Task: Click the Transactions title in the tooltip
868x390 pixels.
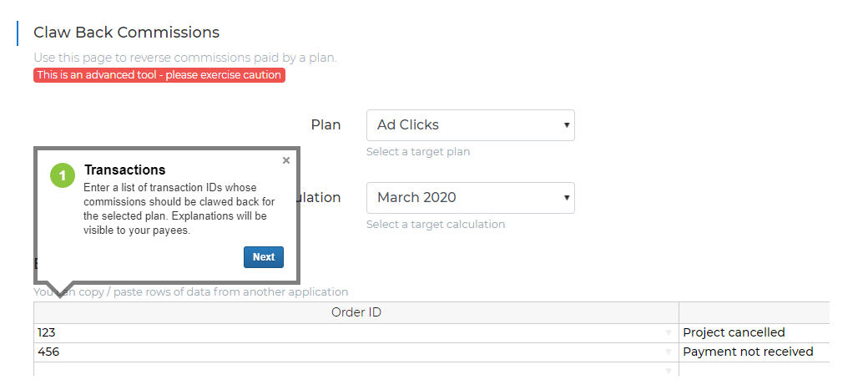Action: click(124, 170)
